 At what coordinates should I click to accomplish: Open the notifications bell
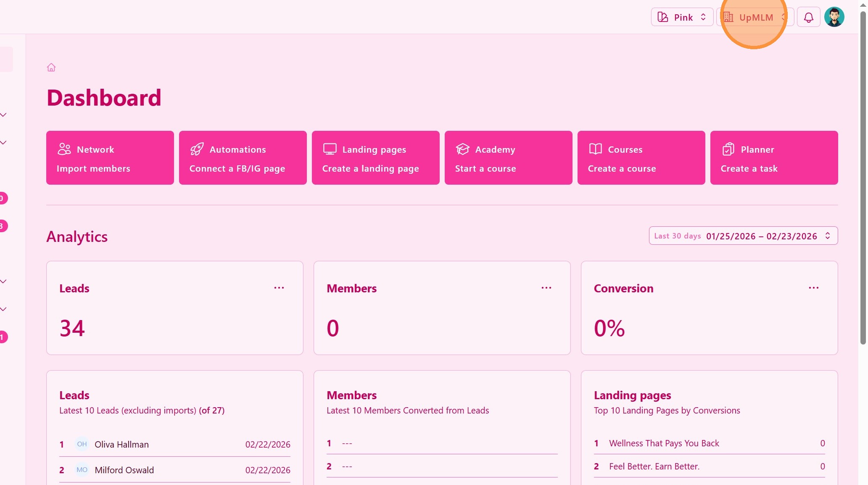coord(808,17)
